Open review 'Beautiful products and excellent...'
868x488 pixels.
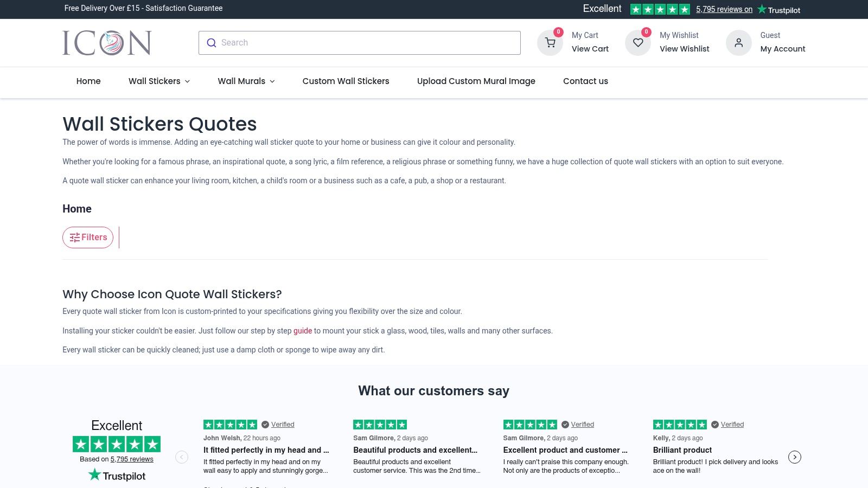pyautogui.click(x=416, y=450)
